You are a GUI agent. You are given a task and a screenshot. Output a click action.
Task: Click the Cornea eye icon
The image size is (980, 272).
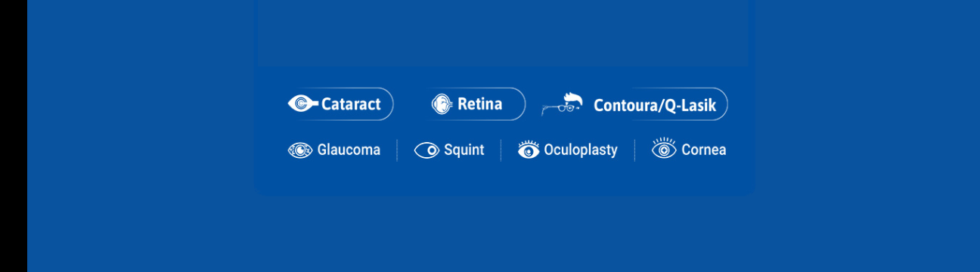(x=664, y=149)
